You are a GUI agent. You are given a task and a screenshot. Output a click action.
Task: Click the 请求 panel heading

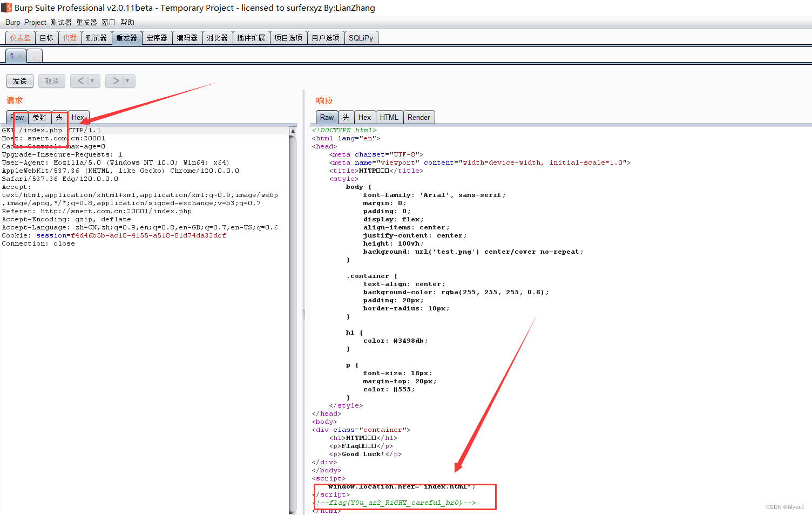click(15, 100)
